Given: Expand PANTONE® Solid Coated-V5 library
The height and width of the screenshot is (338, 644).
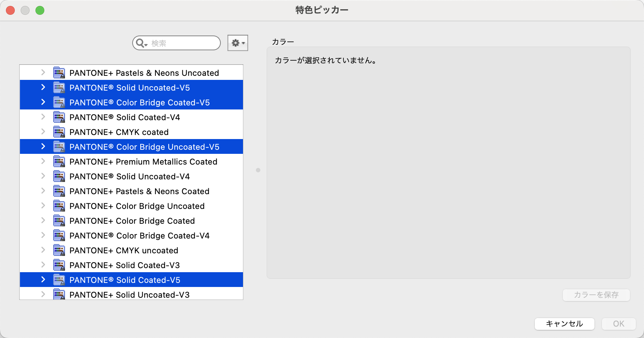Looking at the screenshot, I should [43, 280].
